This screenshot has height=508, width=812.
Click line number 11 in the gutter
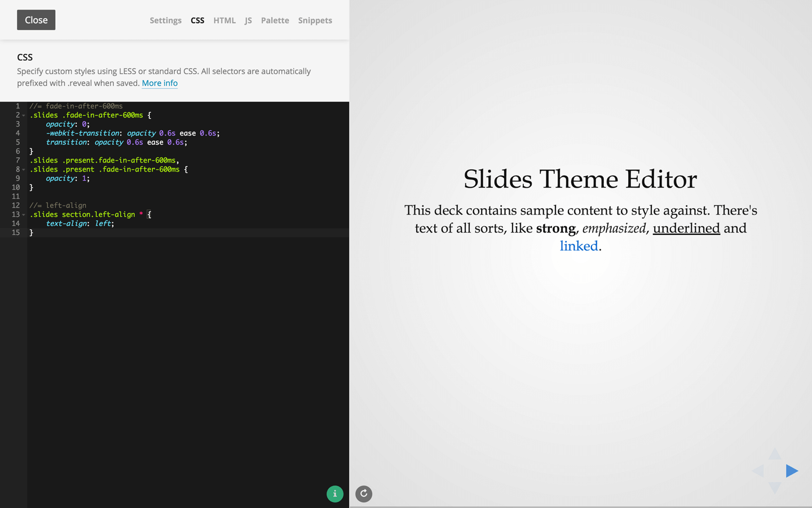[x=16, y=196]
